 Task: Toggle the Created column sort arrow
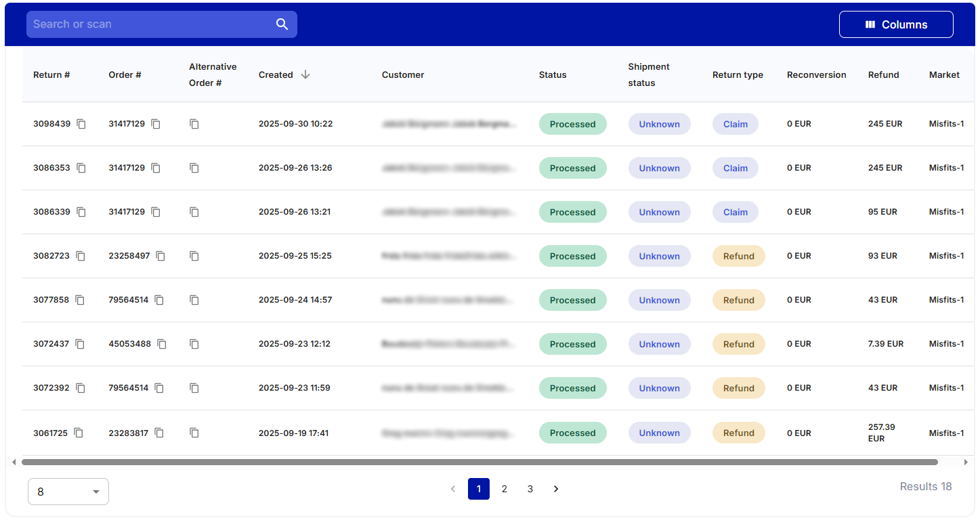(305, 74)
